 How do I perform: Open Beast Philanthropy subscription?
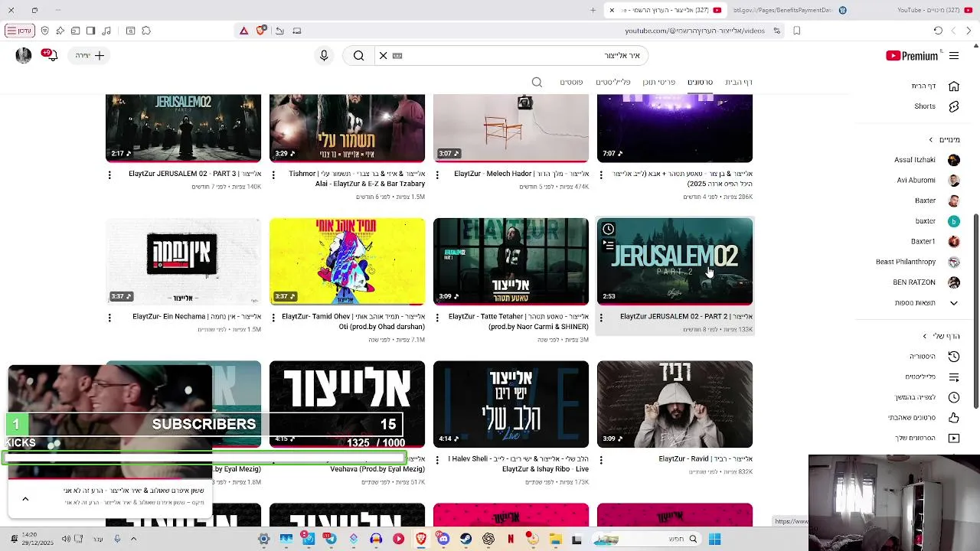pos(918,262)
